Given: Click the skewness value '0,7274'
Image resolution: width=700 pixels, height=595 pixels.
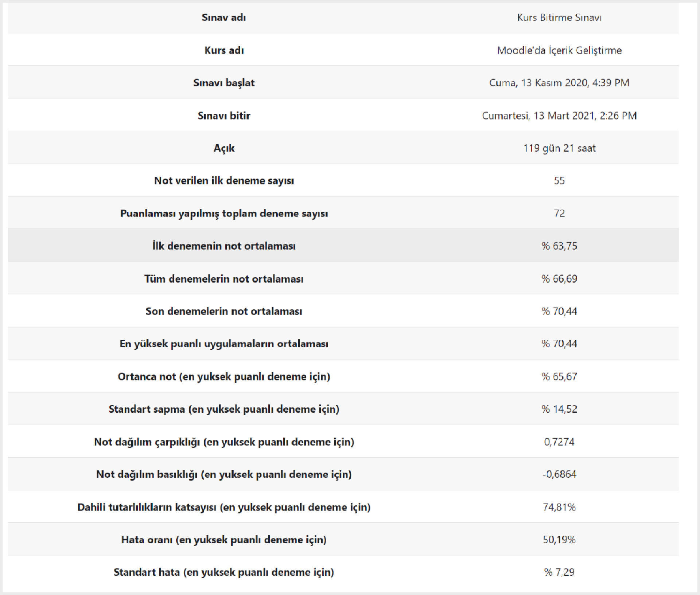Looking at the screenshot, I should (559, 442).
